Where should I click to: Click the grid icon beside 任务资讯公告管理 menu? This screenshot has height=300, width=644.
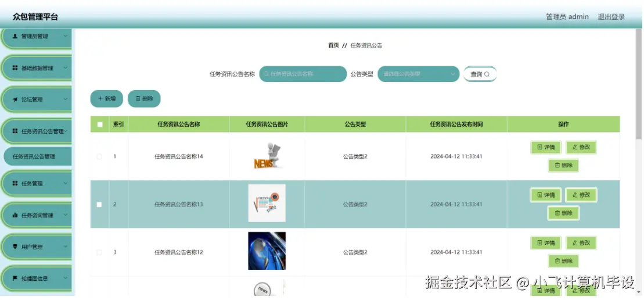pyautogui.click(x=15, y=131)
